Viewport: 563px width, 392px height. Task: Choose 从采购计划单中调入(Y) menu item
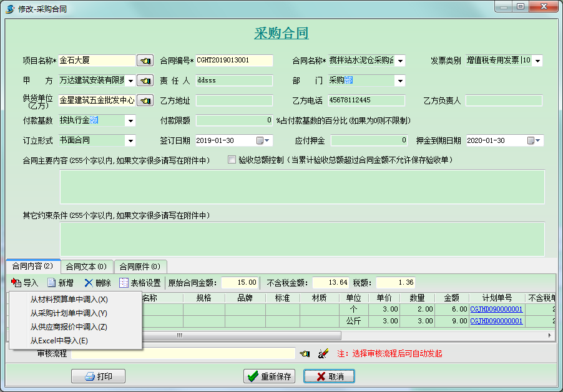click(x=76, y=313)
